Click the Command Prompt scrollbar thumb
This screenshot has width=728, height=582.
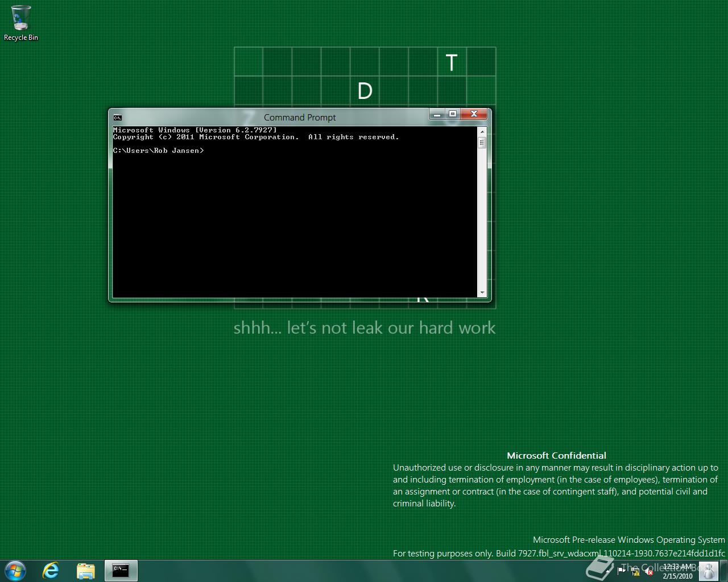tap(482, 142)
